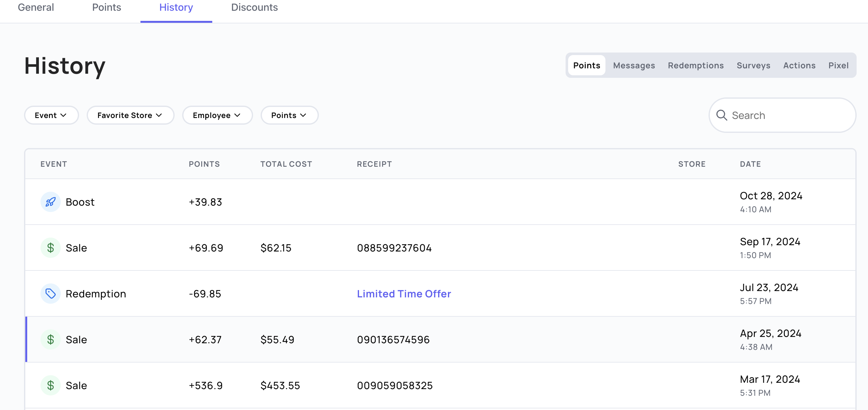Open the Pixel history segment
This screenshot has width=868, height=410.
click(x=838, y=65)
